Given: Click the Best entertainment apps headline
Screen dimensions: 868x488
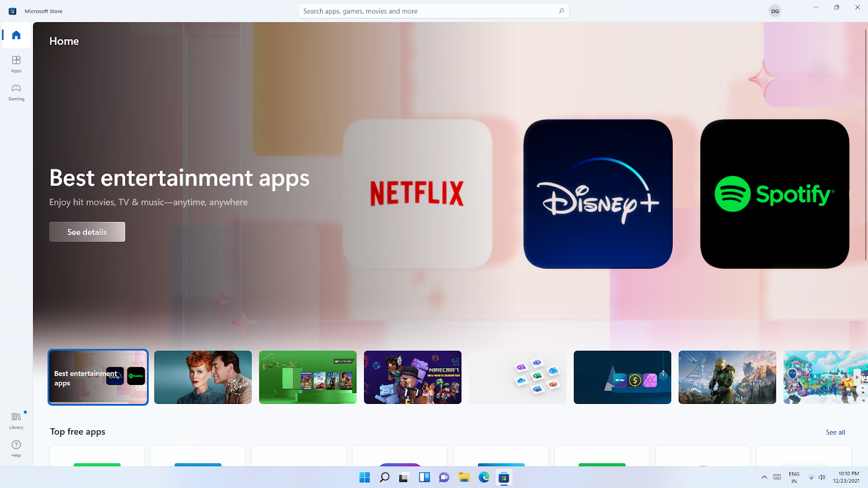Looking at the screenshot, I should pos(180,178).
